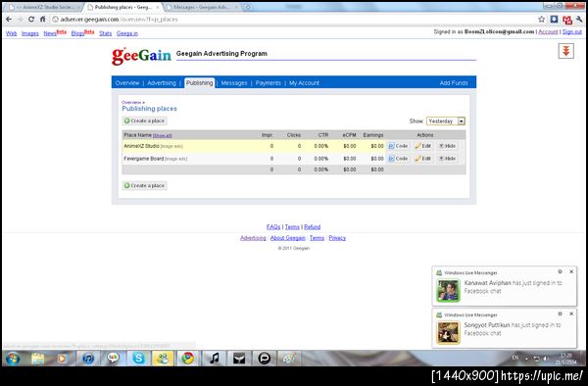Open the Advertising footer link

pos(253,238)
